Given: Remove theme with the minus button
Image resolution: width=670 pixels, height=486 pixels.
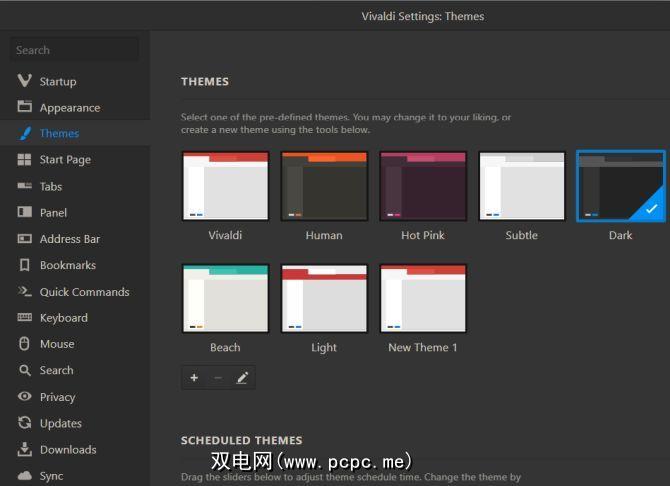Looking at the screenshot, I should (x=218, y=377).
